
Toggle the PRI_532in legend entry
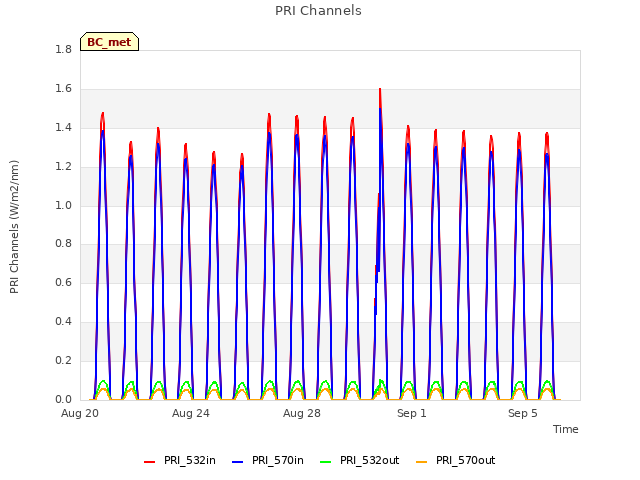180,460
